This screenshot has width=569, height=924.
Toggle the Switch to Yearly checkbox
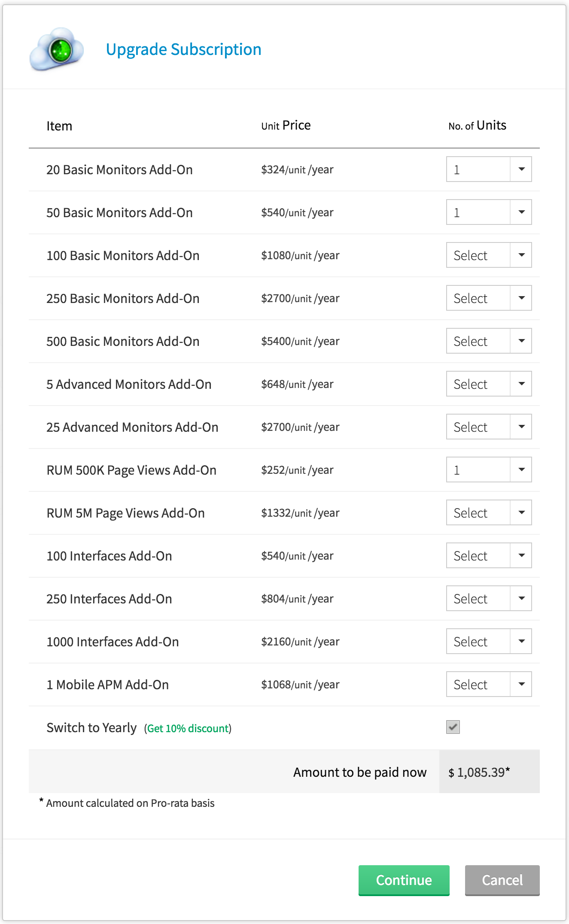(x=453, y=727)
